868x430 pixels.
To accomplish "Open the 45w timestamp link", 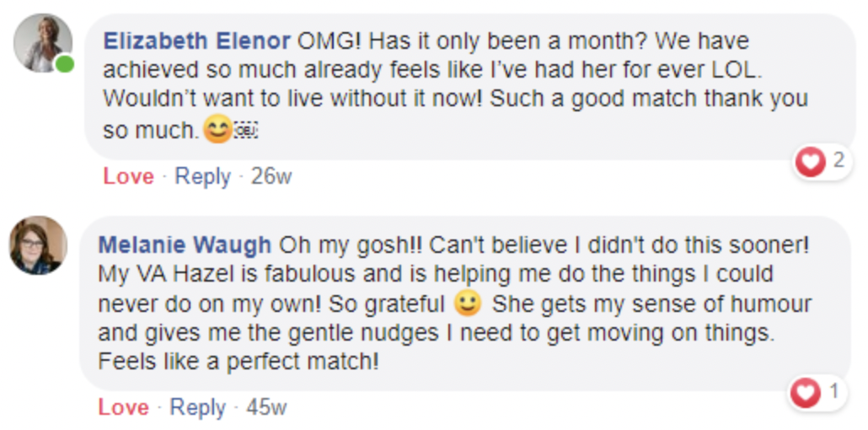I will coord(266,408).
